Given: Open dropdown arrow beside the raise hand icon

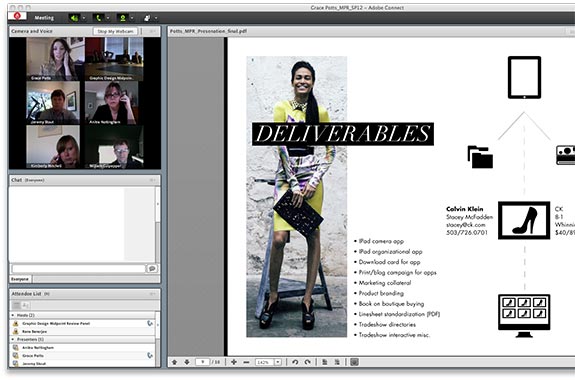Looking at the screenshot, I should pyautogui.click(x=156, y=18).
